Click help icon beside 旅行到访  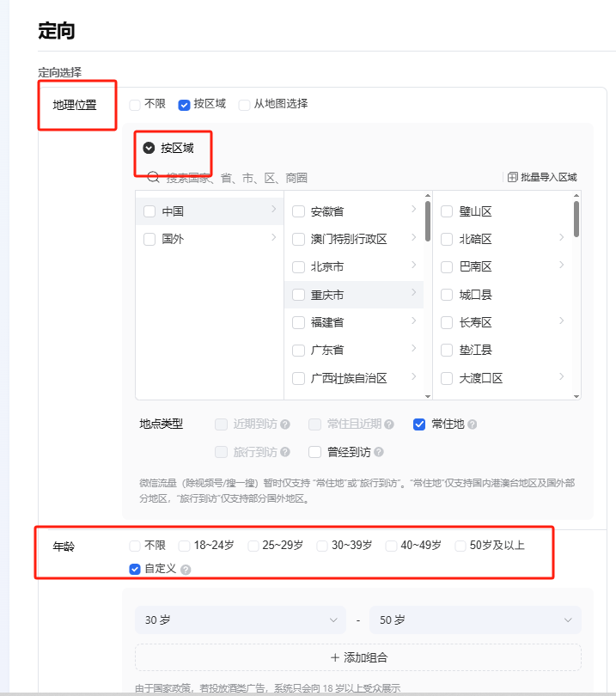(285, 452)
